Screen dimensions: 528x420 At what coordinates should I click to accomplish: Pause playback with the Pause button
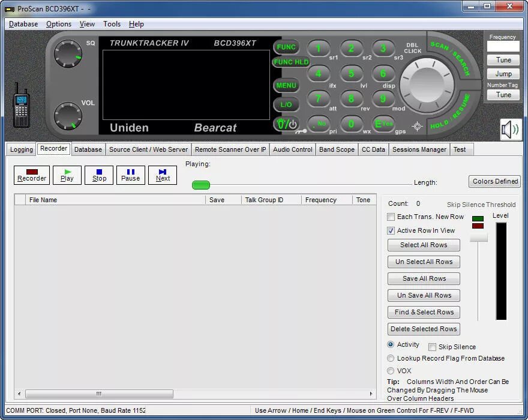(x=131, y=175)
